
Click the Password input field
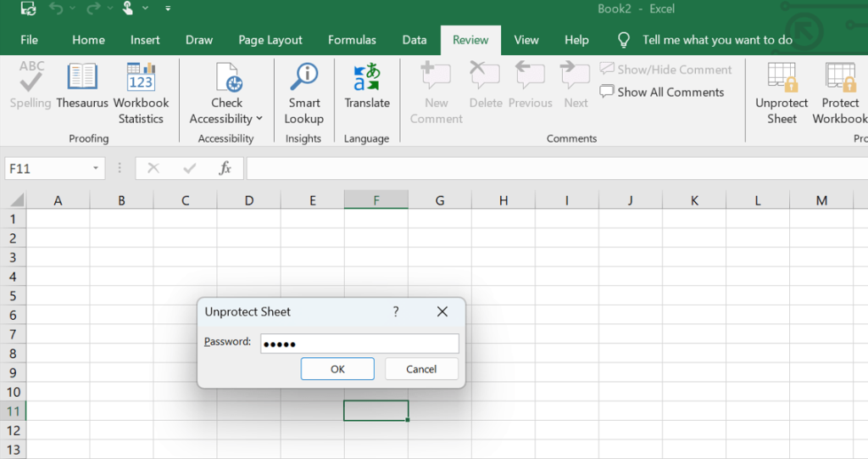pos(359,344)
